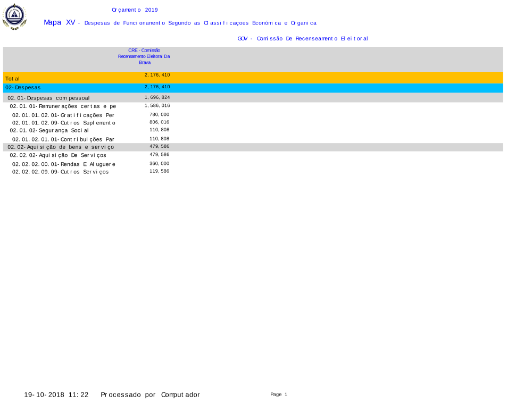
Task: Click the orange 'Total' row label
Action: (13, 79)
